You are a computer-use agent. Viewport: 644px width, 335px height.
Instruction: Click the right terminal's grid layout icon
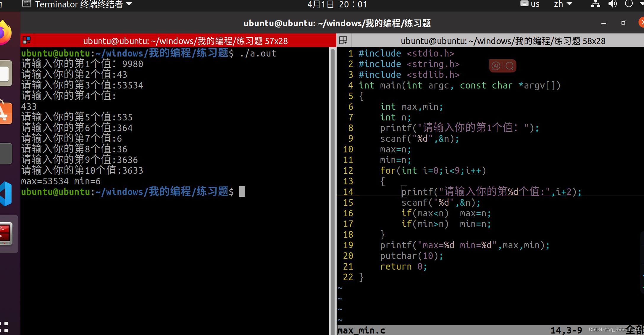pos(343,41)
